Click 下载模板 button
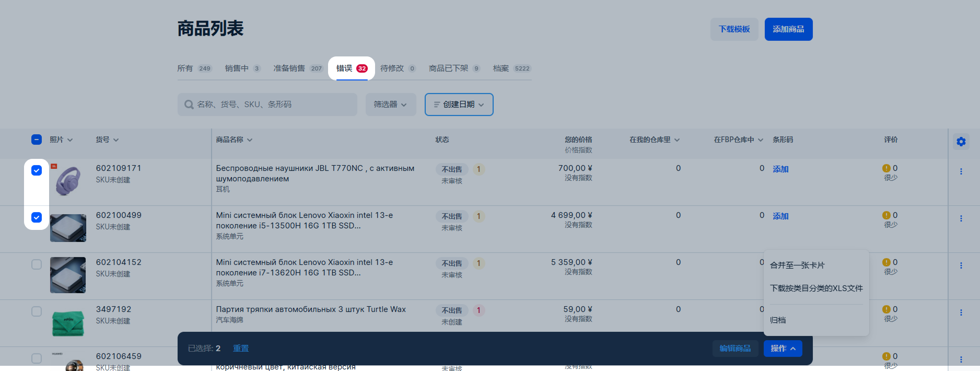The width and height of the screenshot is (980, 371). (x=734, y=29)
